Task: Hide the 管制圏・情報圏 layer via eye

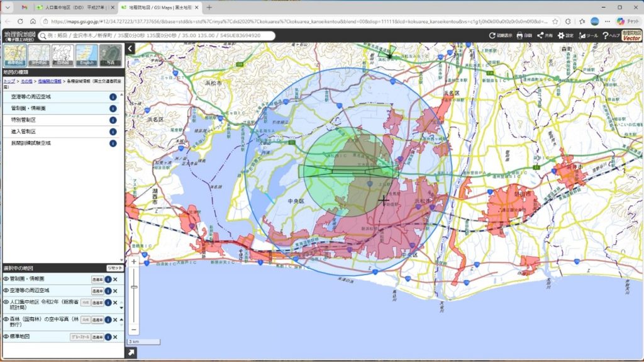Action: (6, 279)
